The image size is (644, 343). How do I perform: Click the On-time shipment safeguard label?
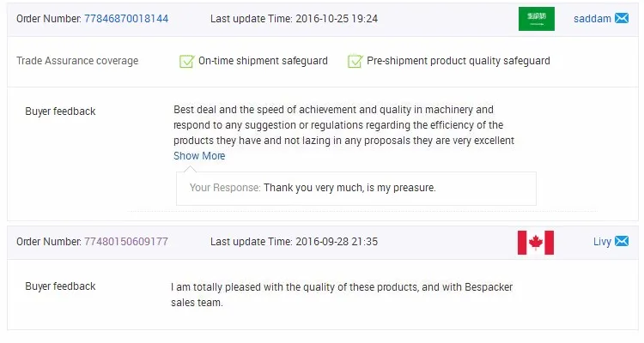pyautogui.click(x=263, y=61)
